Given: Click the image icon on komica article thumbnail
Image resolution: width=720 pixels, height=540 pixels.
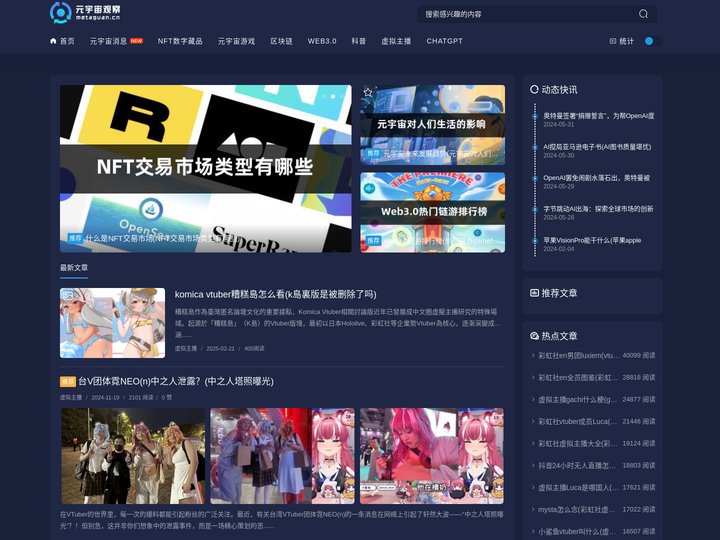Looking at the screenshot, I should 68,295.
